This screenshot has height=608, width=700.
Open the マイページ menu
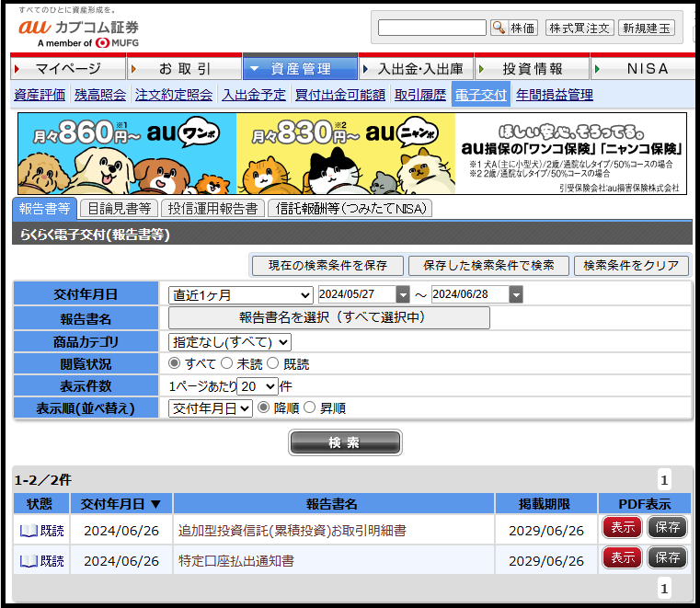68,68
